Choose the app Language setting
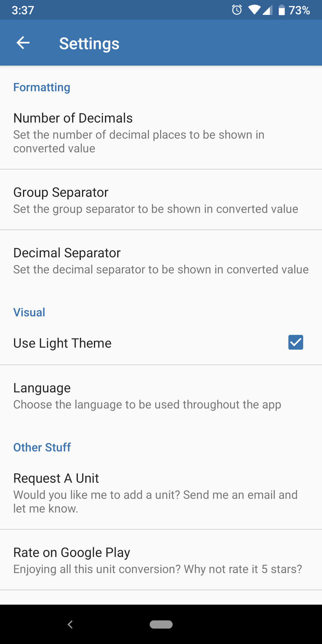This screenshot has height=644, width=322. click(x=161, y=395)
